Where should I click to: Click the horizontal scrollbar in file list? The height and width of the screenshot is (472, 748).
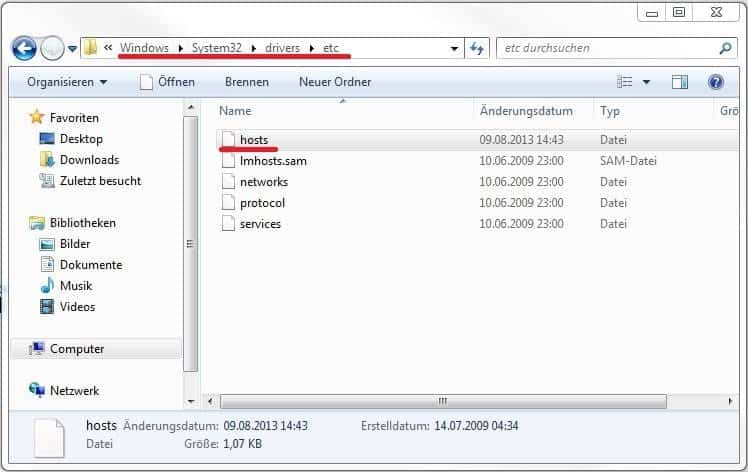click(440, 400)
